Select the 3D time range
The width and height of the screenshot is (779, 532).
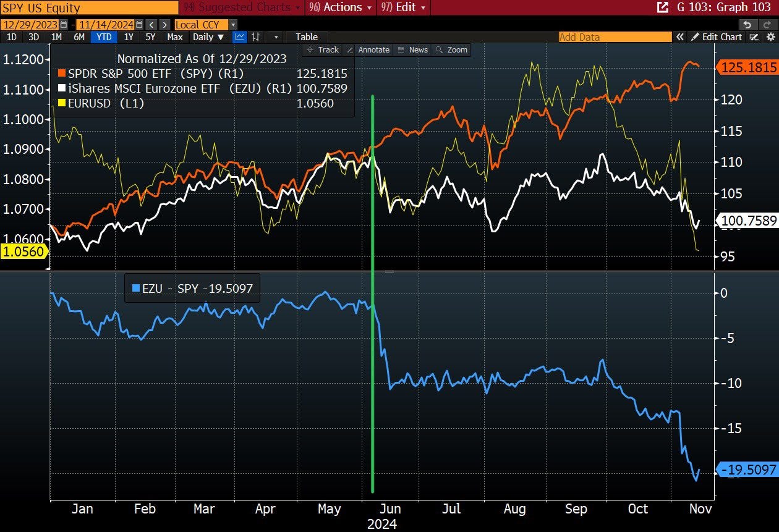pos(33,37)
